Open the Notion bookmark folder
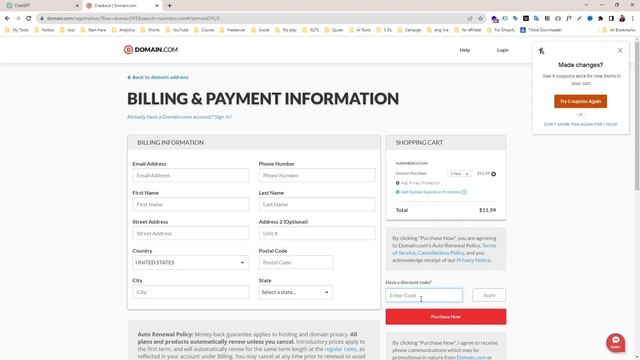 click(44, 30)
